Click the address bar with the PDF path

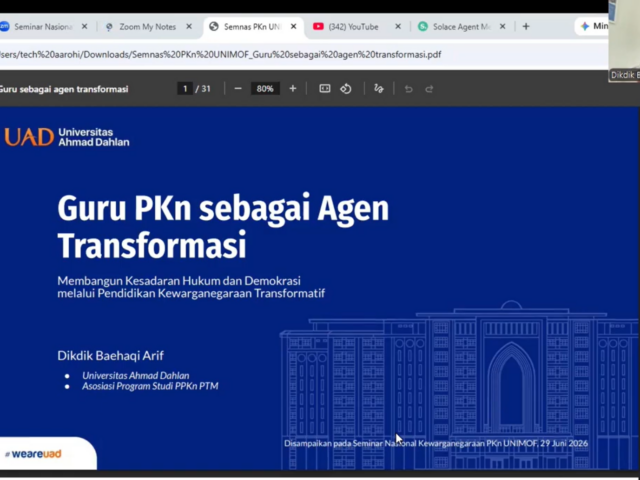coord(302,55)
